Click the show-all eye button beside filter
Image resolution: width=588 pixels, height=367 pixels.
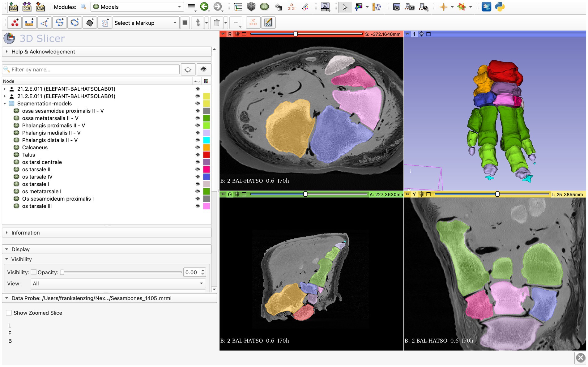coord(203,70)
